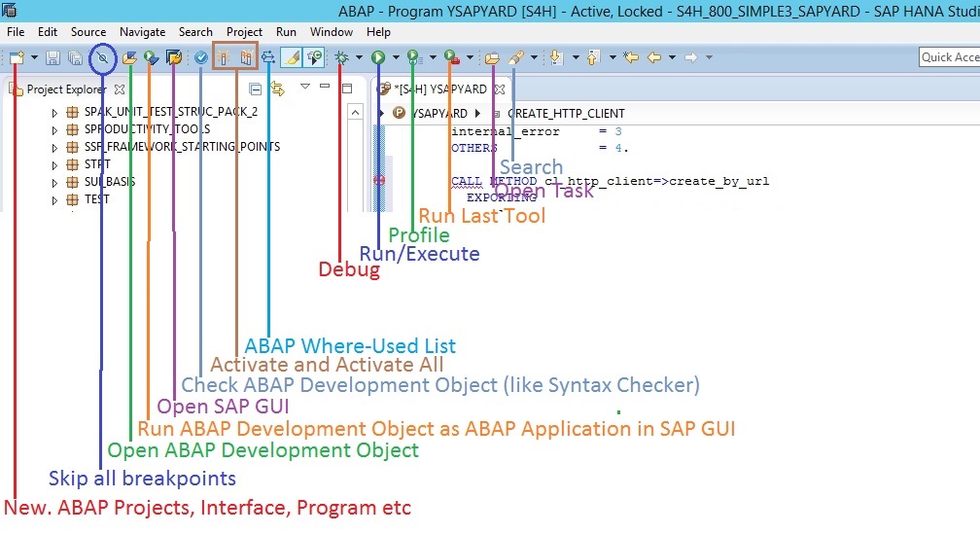The height and width of the screenshot is (534, 980).
Task: Click the Previous Annotation icon
Action: pyautogui.click(x=593, y=57)
